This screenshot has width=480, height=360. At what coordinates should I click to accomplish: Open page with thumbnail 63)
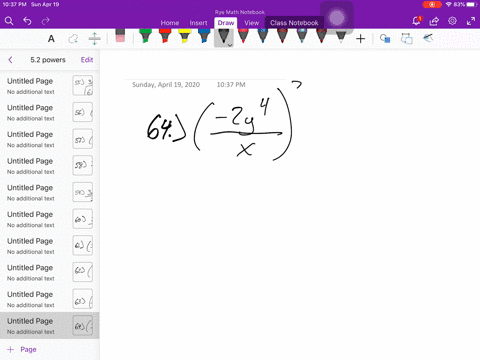point(49,299)
